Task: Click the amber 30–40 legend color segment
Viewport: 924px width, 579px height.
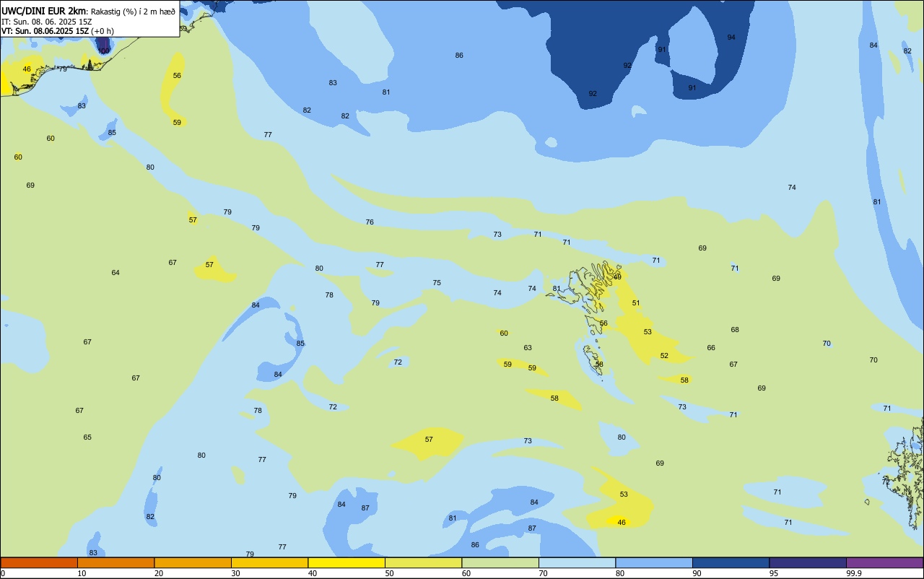Action: click(269, 562)
